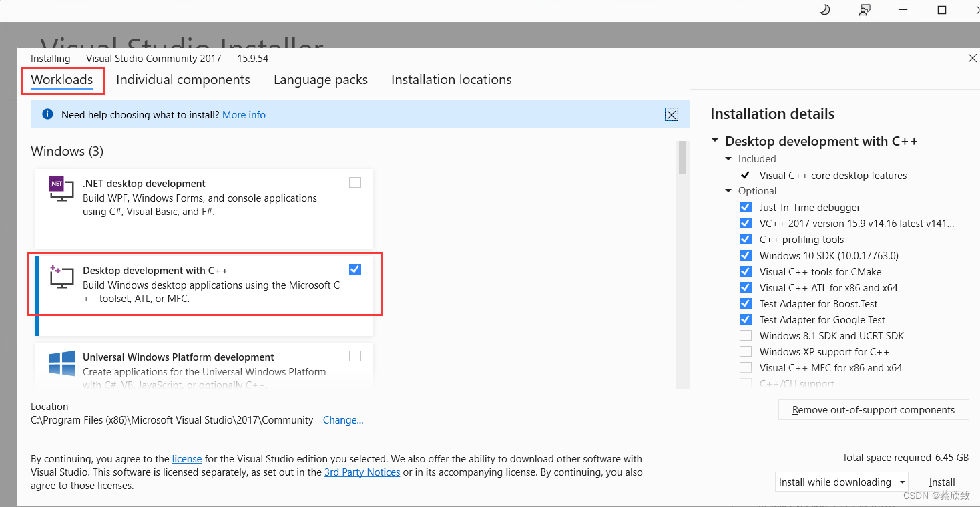This screenshot has height=507, width=980.
Task: Maximize the Visual Studio Installer window
Action: pyautogui.click(x=942, y=10)
